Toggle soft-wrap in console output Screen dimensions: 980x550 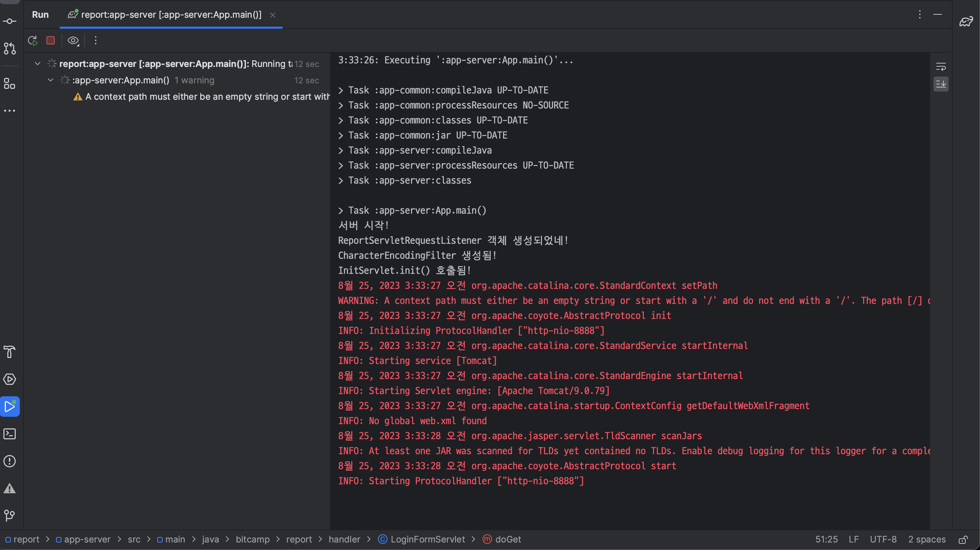click(940, 67)
